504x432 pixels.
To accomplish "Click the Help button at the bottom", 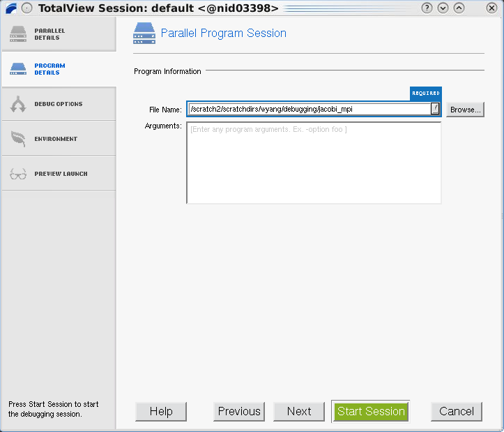I will click(161, 412).
